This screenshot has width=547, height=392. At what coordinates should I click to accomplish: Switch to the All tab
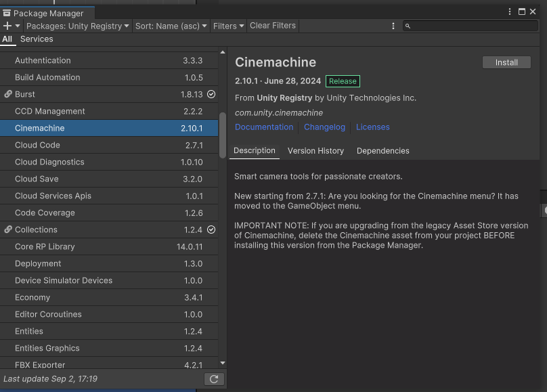7,39
